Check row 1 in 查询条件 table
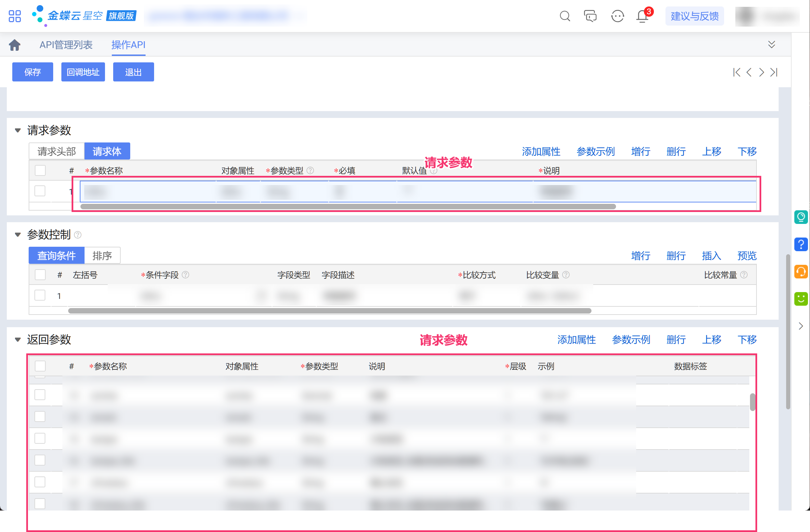Image resolution: width=810 pixels, height=532 pixels. (x=40, y=295)
